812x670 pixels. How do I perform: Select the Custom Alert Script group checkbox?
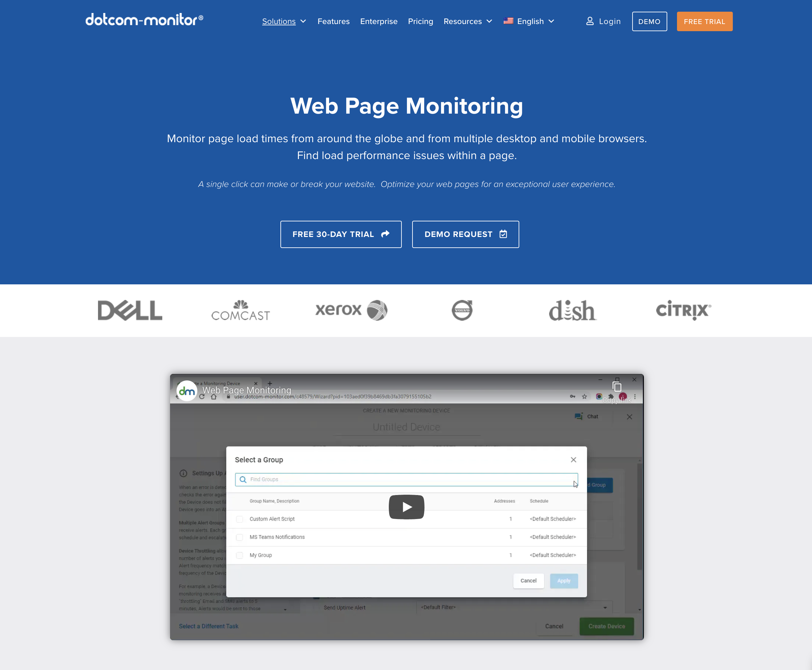tap(240, 519)
